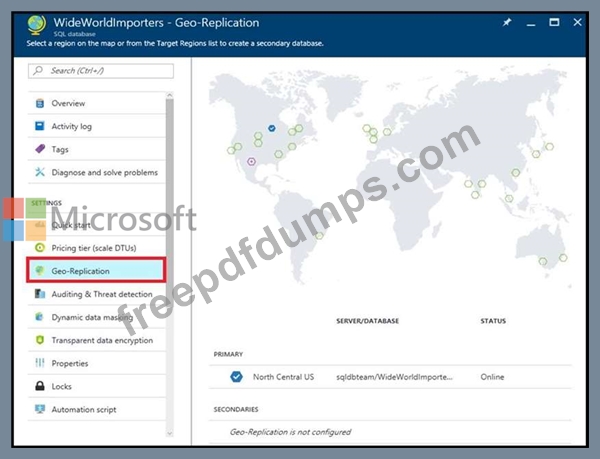600x459 pixels.
Task: Click the Properties bars icon
Action: (40, 363)
